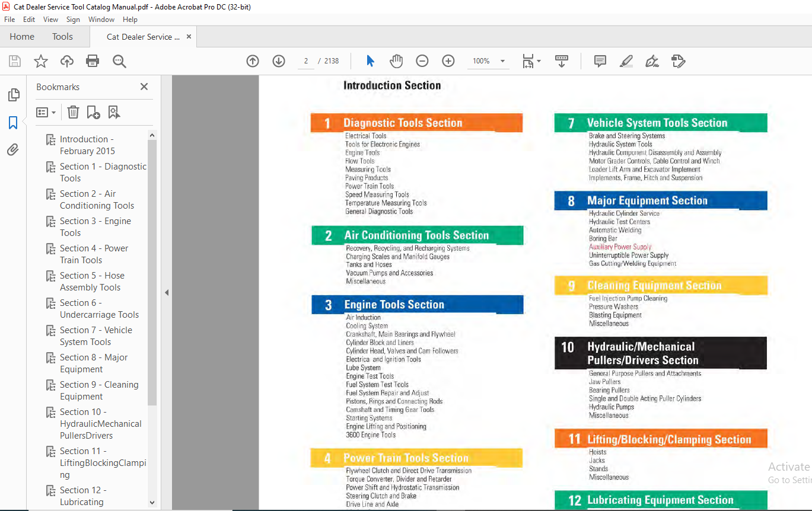Click the Air Conditioning Tools Section heading
Viewport: 812px width, 511px height.
point(416,235)
